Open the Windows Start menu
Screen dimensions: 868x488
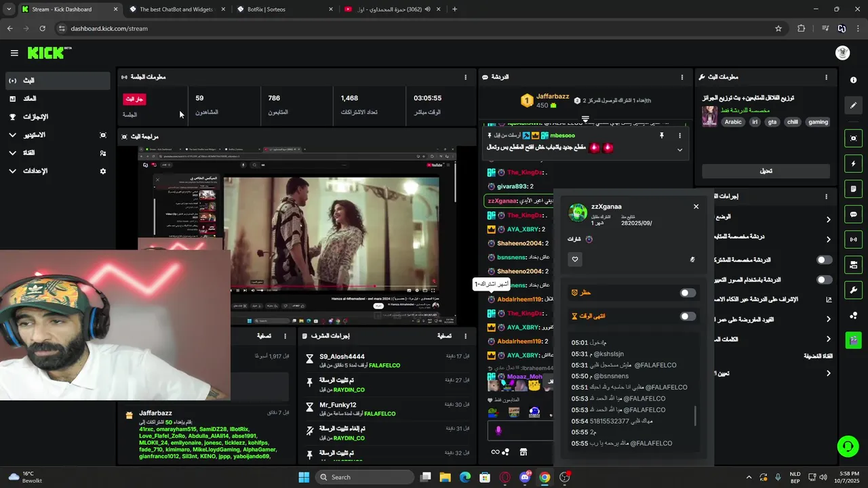coord(304,477)
